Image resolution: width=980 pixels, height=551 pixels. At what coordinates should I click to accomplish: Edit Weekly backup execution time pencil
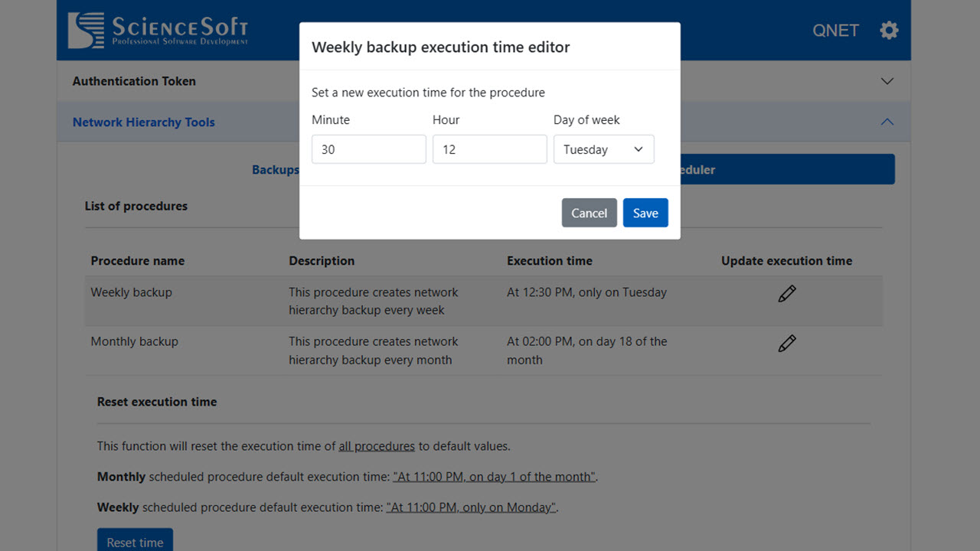[786, 293]
